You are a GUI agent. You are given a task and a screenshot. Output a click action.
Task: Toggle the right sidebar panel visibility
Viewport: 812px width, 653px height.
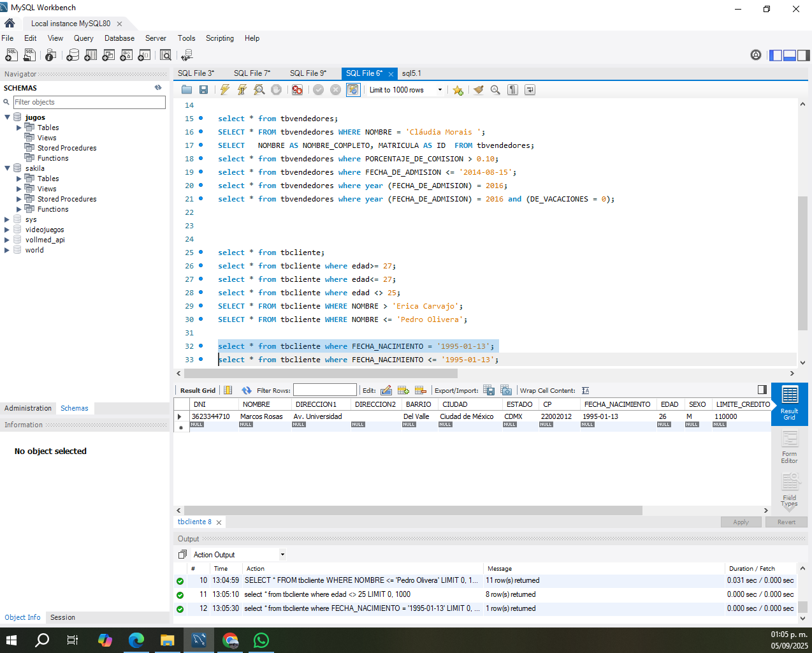point(804,55)
